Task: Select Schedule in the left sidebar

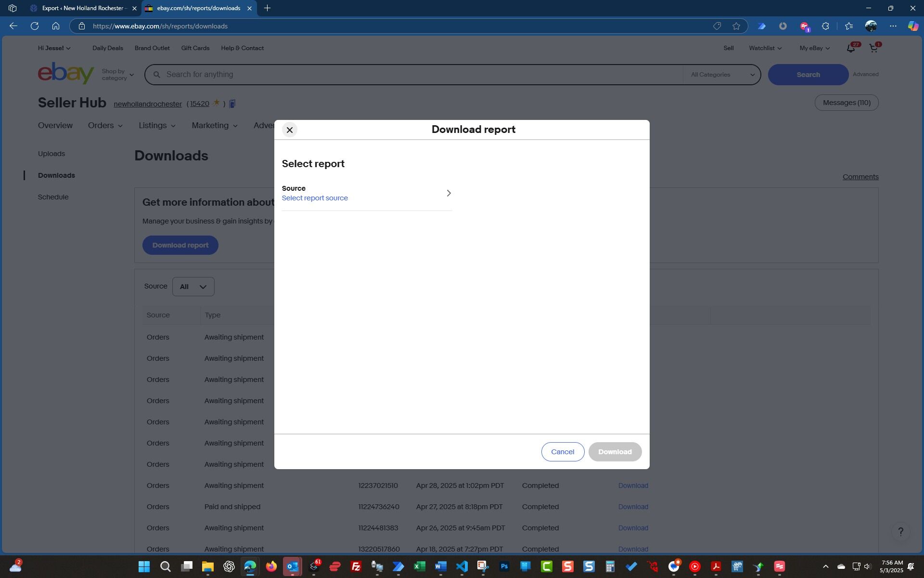Action: coord(53,197)
